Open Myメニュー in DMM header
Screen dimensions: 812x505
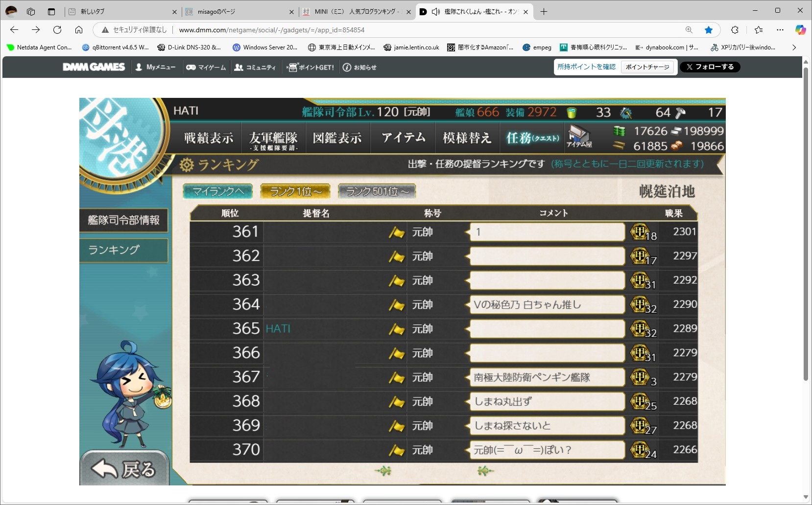[x=156, y=67]
